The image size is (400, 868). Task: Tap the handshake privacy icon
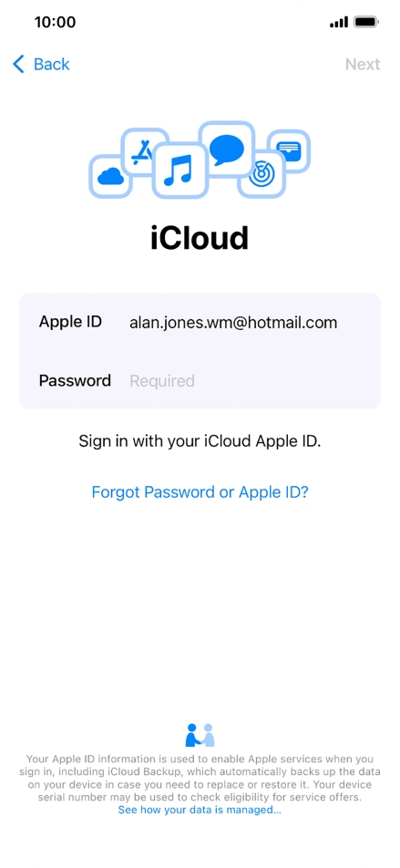point(200,735)
